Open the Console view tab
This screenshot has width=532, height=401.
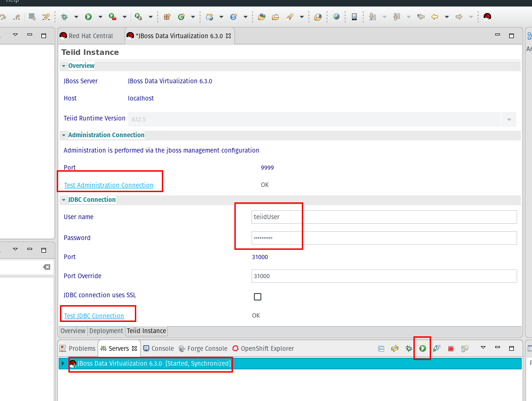point(159,349)
